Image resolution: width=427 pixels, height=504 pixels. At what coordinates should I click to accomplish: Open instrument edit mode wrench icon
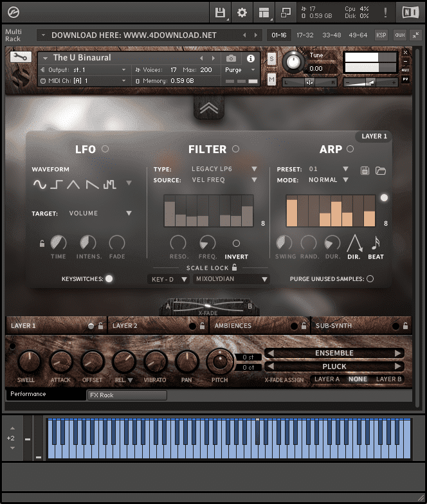pos(21,57)
